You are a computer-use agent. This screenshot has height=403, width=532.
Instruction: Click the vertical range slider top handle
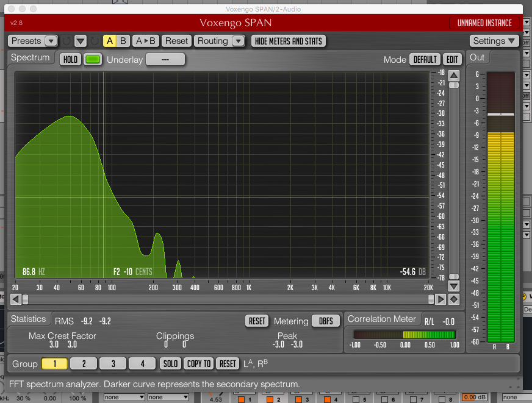(x=454, y=85)
